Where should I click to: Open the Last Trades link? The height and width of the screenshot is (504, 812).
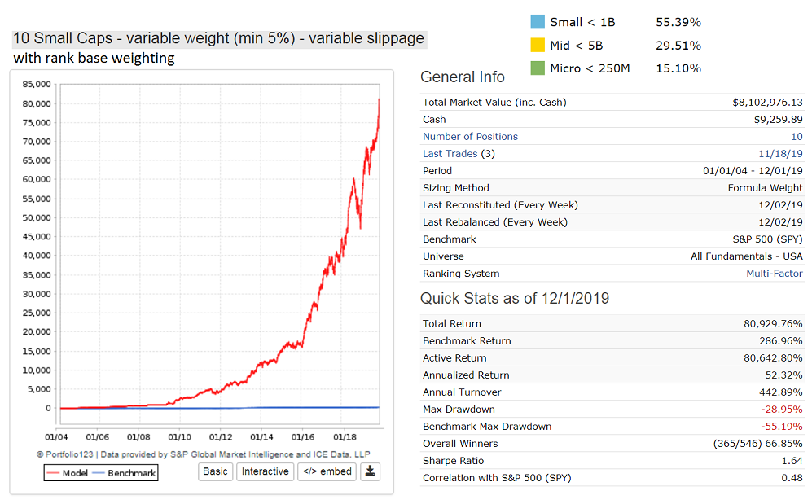coord(450,154)
